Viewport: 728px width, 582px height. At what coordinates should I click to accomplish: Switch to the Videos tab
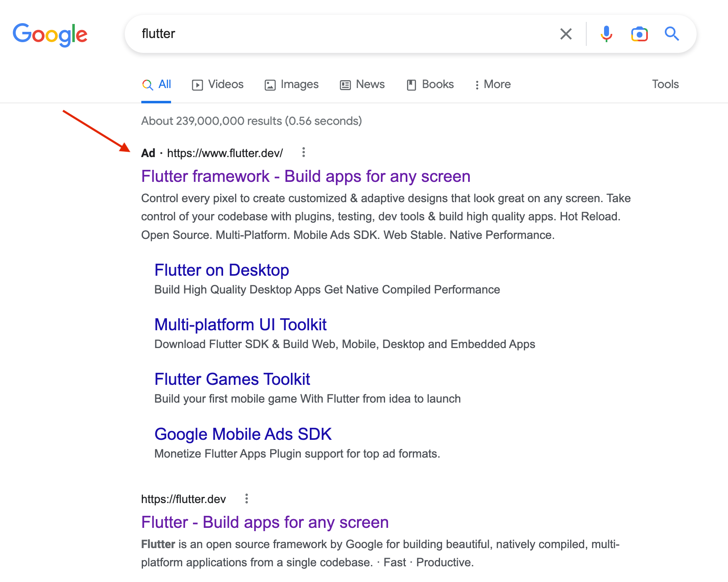[x=218, y=84]
